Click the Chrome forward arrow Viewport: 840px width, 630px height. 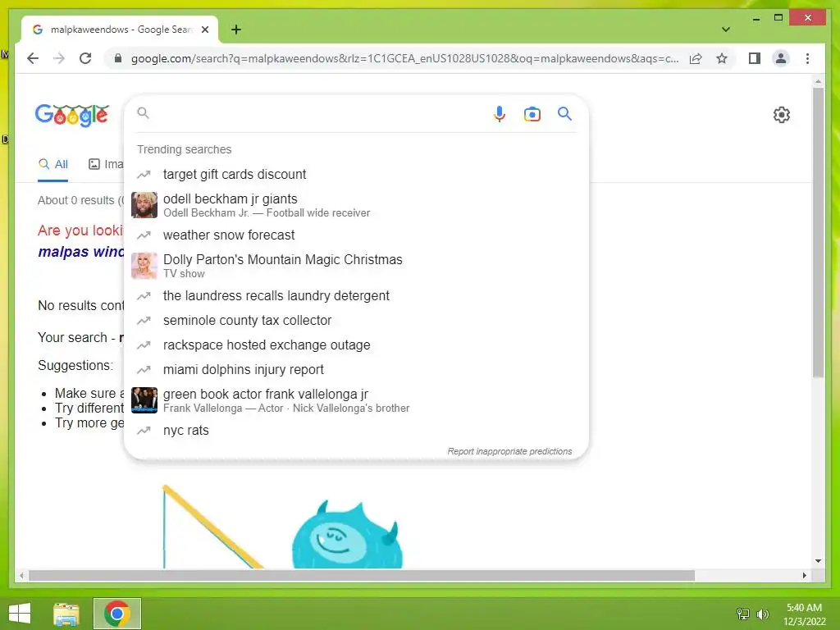tap(59, 58)
